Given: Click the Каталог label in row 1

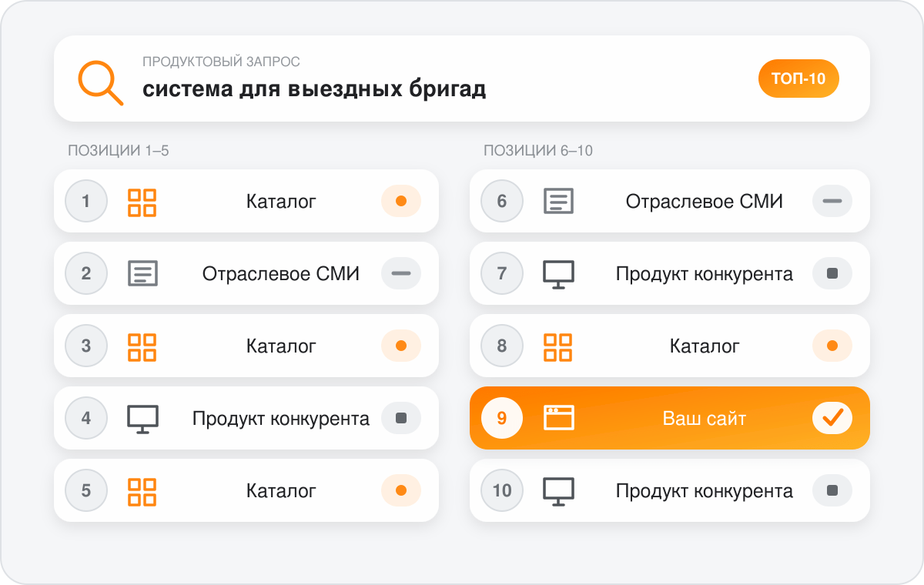Looking at the screenshot, I should [281, 202].
